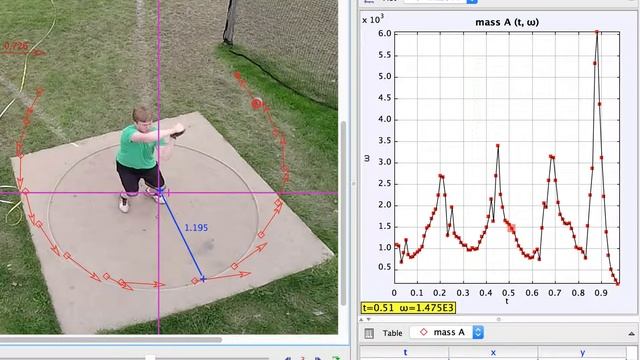Click the peak data point at 6.0 on the plot
640x360 pixels.
[597, 32]
